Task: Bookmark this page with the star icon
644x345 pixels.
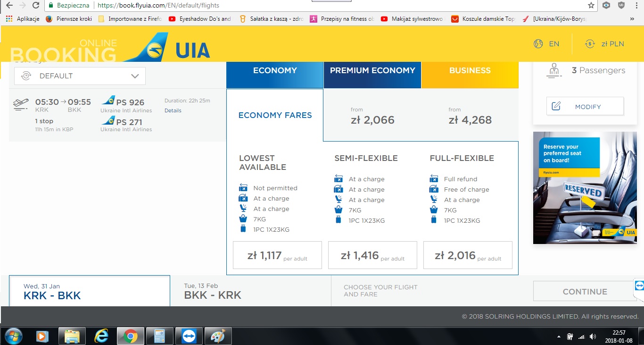Action: point(591,5)
